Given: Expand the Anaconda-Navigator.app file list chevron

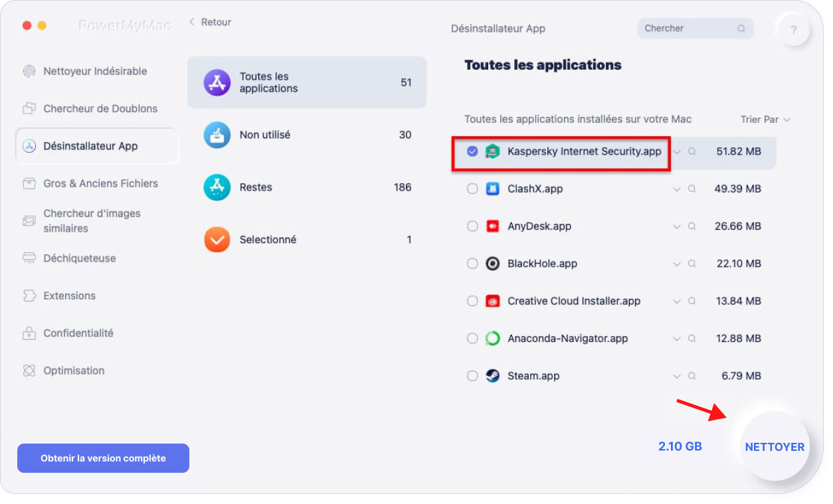Looking at the screenshot, I should [677, 339].
